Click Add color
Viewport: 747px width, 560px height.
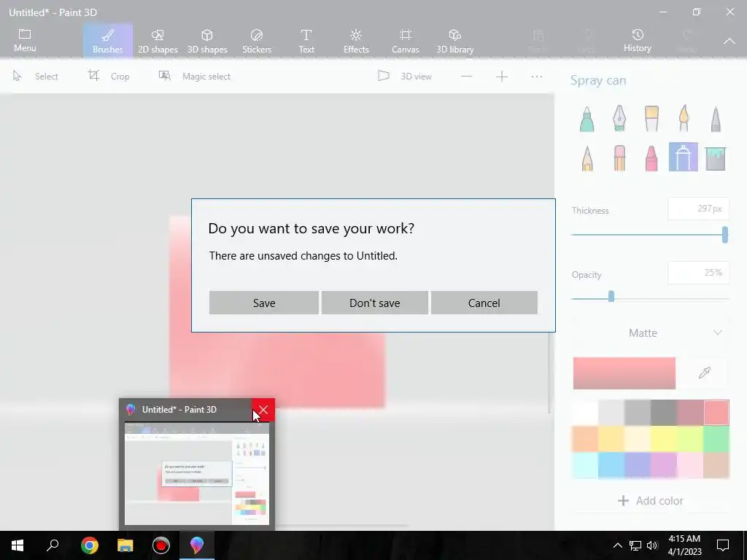pos(650,500)
